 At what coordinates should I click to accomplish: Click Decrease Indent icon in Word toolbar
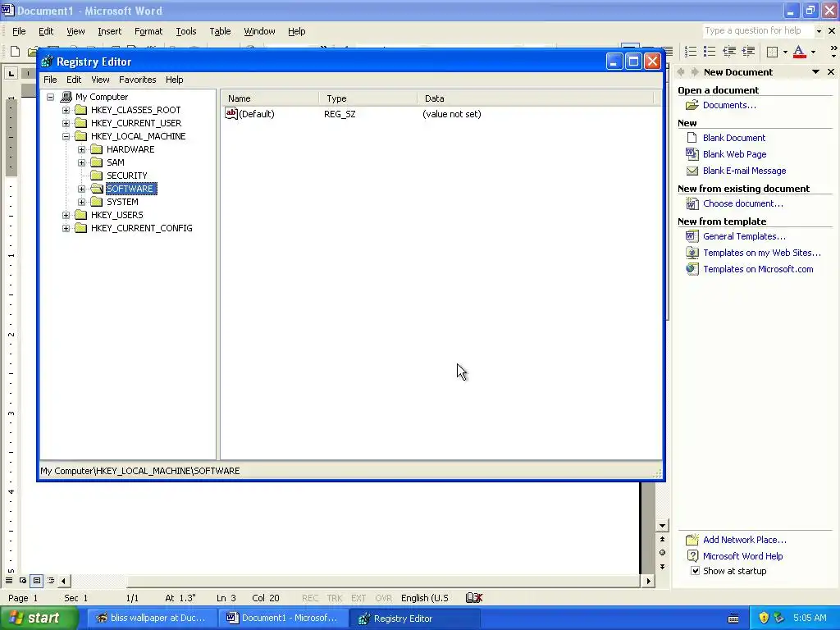tap(729, 52)
